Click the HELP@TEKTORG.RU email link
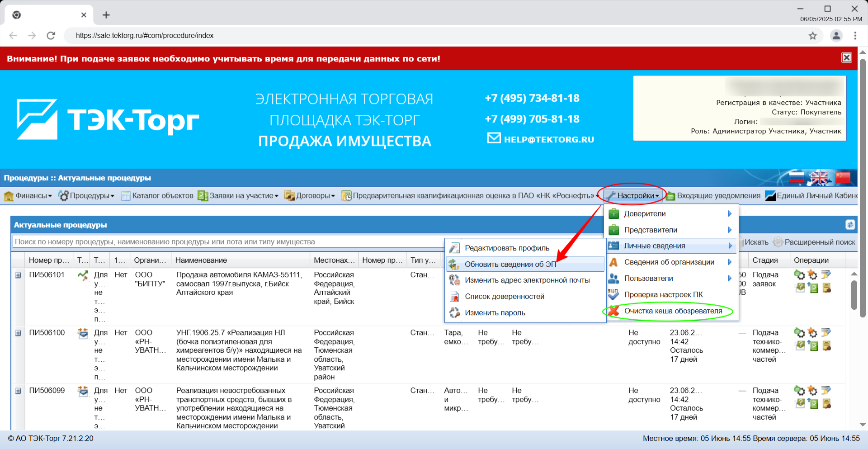 [x=541, y=139]
